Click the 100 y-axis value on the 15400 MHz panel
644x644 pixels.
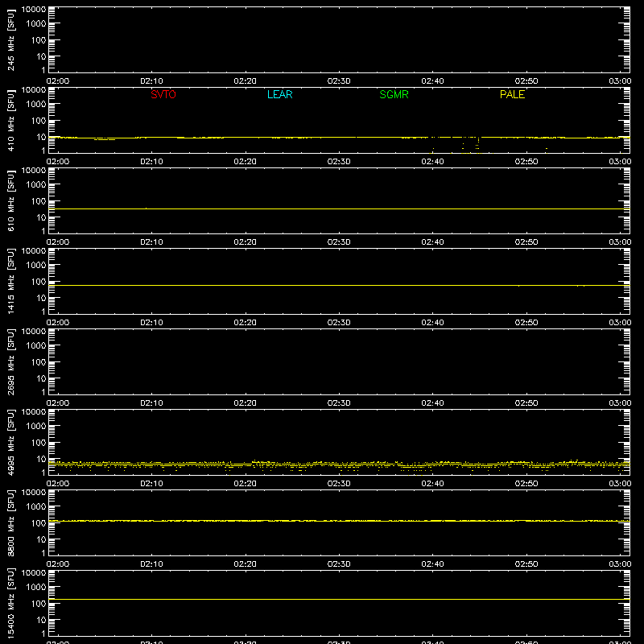[39, 604]
